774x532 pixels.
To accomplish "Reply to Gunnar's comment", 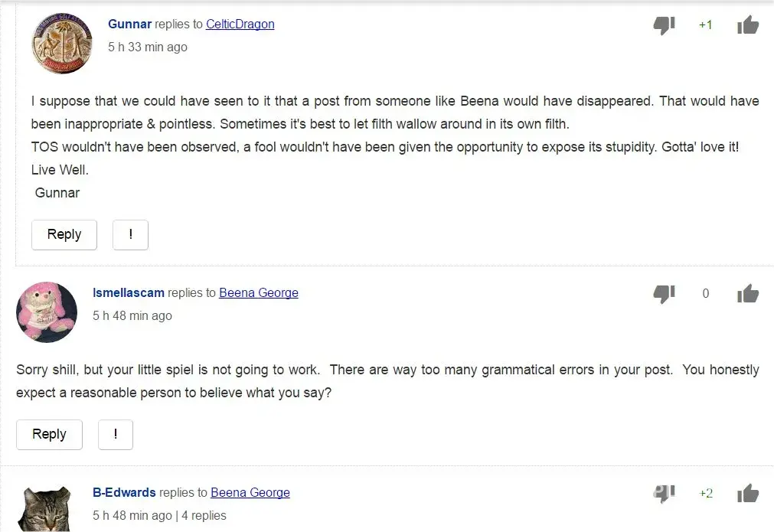I will tap(64, 235).
